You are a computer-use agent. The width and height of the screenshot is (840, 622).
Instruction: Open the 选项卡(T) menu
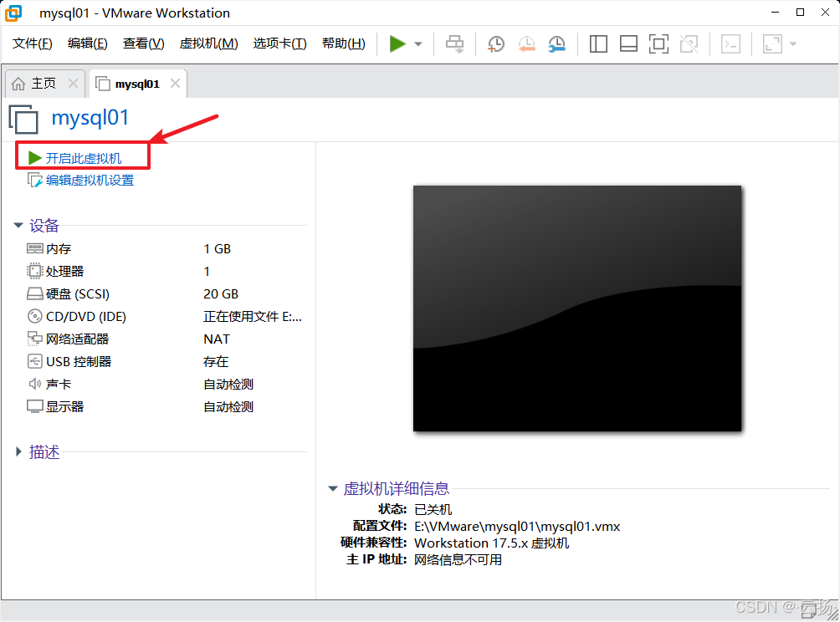pyautogui.click(x=279, y=43)
